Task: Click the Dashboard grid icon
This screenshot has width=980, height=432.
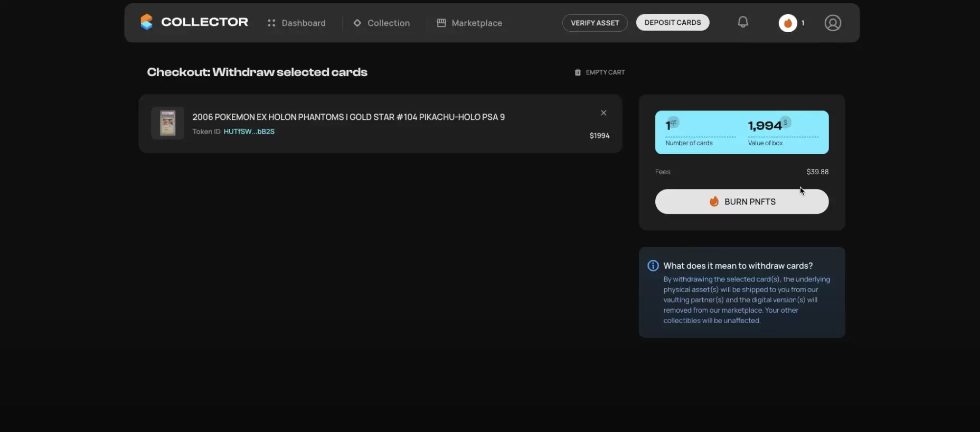Action: (271, 23)
